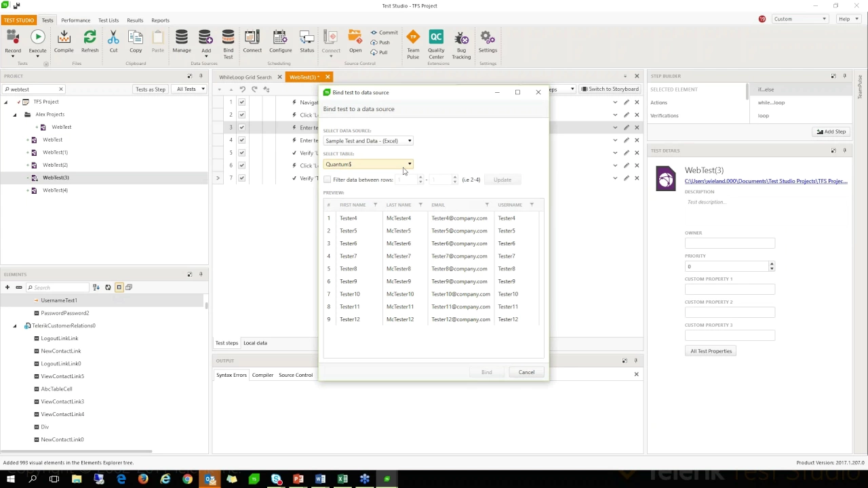This screenshot has width=868, height=488.
Task: Open the Manage data sources icon
Action: 182,42
